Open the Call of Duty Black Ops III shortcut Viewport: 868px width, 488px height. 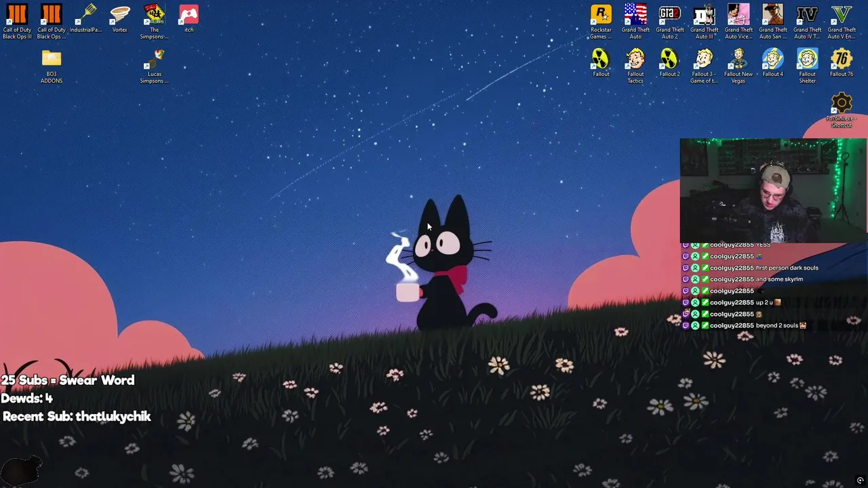(x=17, y=22)
